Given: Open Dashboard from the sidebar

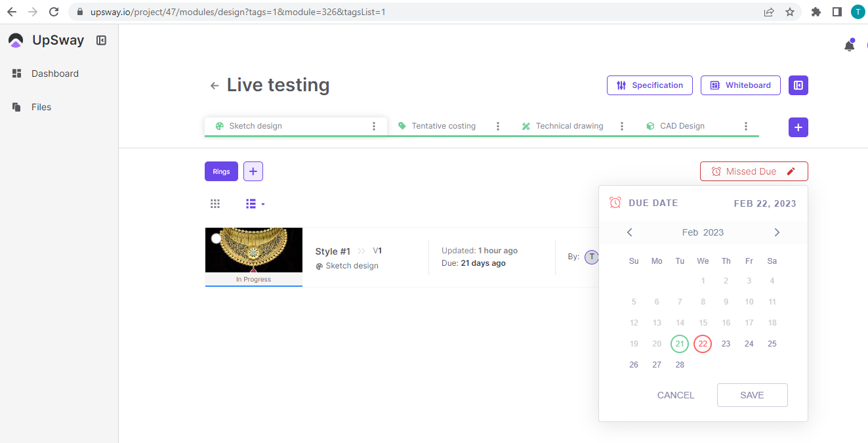Looking at the screenshot, I should pos(54,74).
